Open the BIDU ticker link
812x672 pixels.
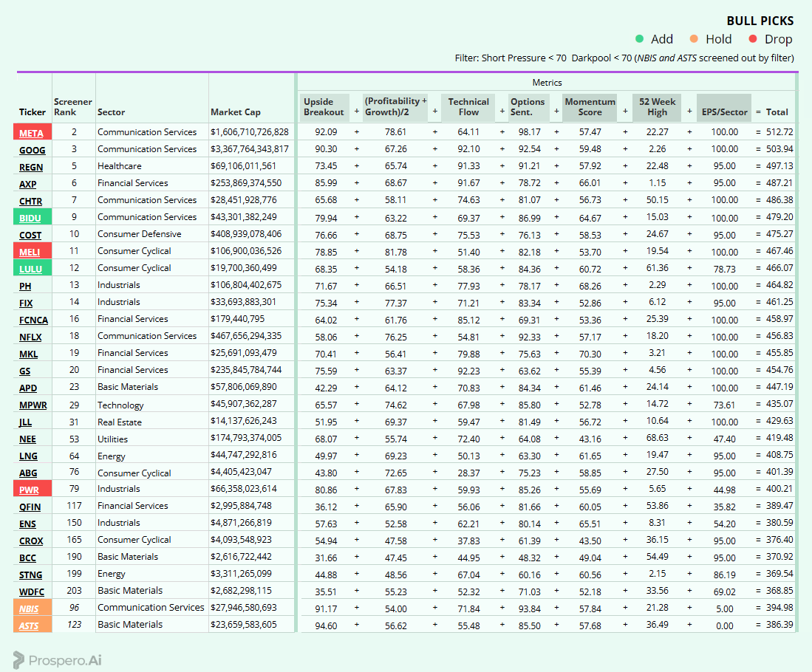30,218
